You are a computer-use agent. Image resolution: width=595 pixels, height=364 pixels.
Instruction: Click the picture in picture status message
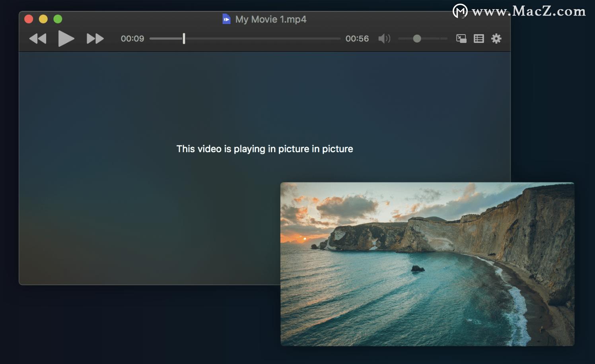coord(264,149)
